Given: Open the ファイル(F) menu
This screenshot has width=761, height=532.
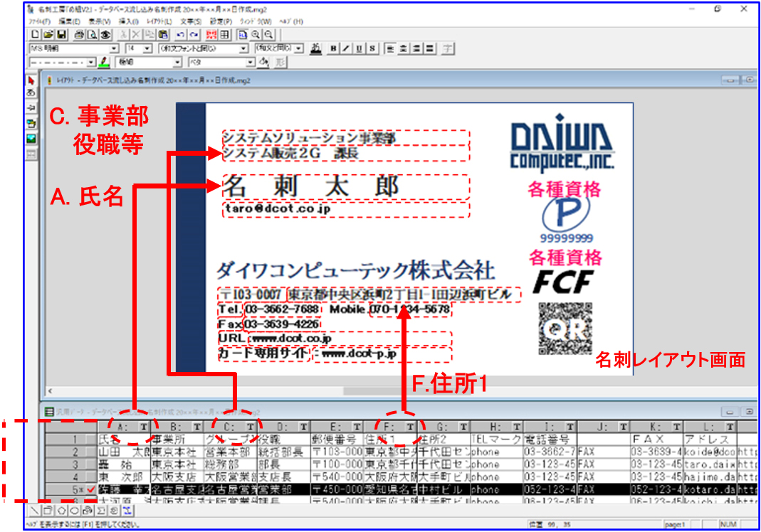Looking at the screenshot, I should (x=38, y=21).
